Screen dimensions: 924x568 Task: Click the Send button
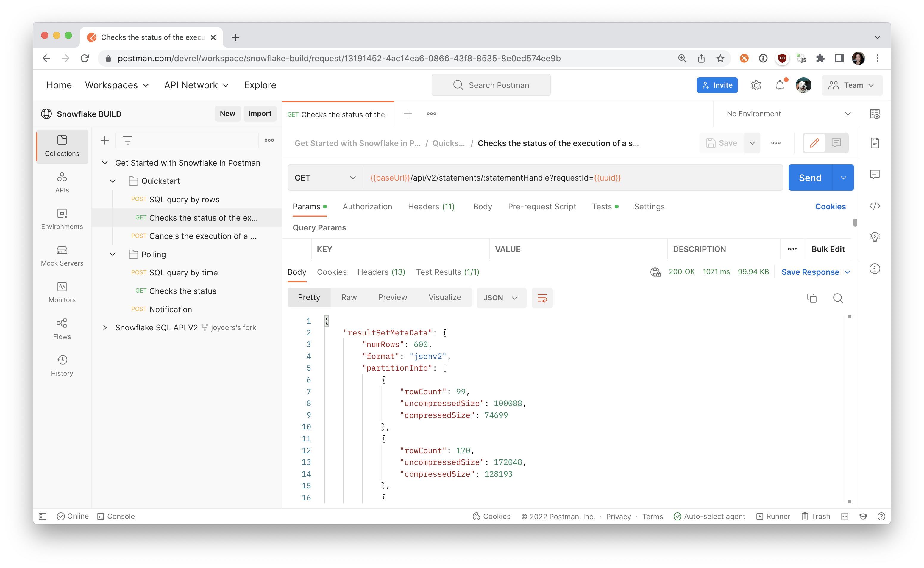[810, 177]
